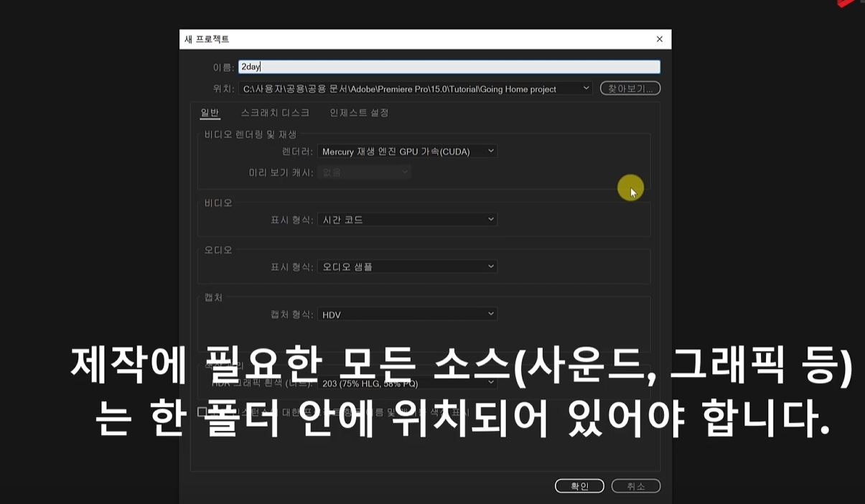
Task: Open the 인제스트 설정 tab
Action: pyautogui.click(x=360, y=113)
